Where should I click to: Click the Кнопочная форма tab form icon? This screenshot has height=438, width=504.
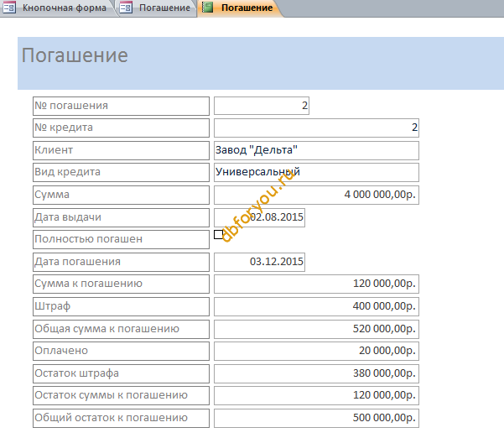(x=9, y=8)
